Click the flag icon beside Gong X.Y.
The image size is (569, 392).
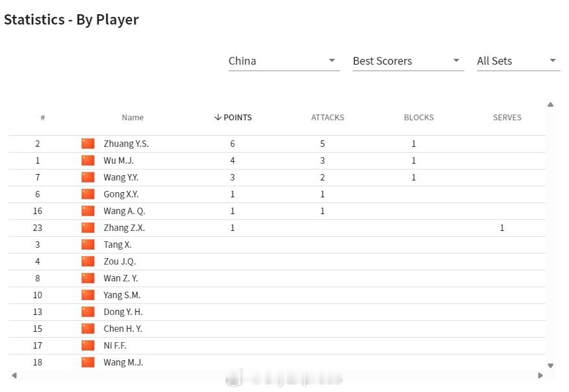[88, 194]
